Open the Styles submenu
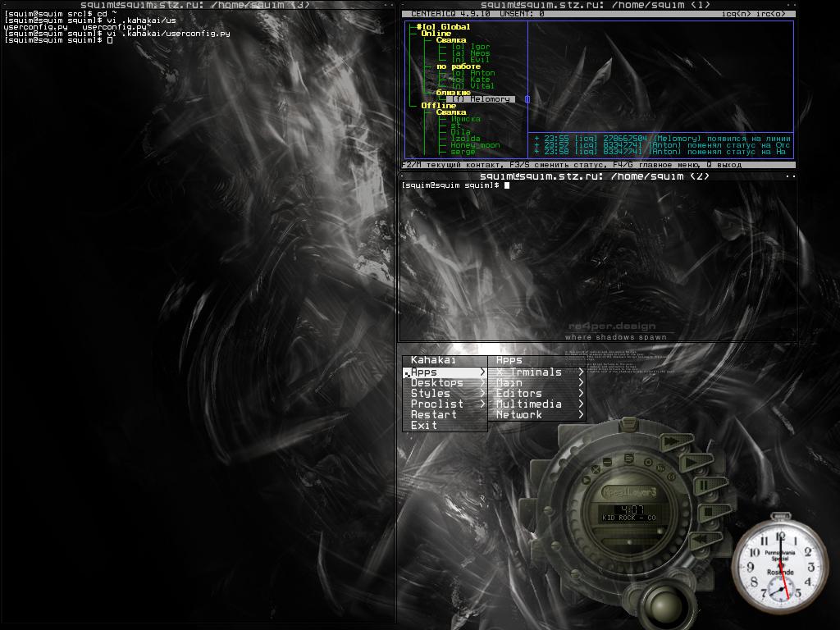This screenshot has height=630, width=840. [445, 393]
